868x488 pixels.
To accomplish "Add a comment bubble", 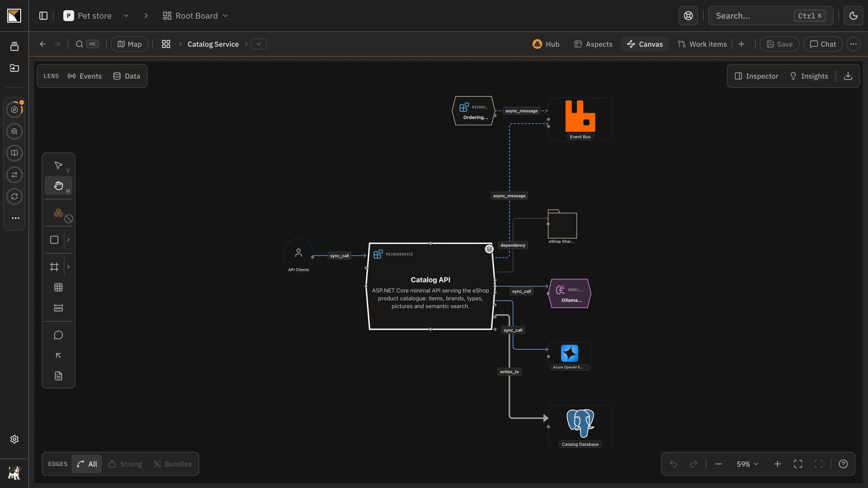I will 58,335.
